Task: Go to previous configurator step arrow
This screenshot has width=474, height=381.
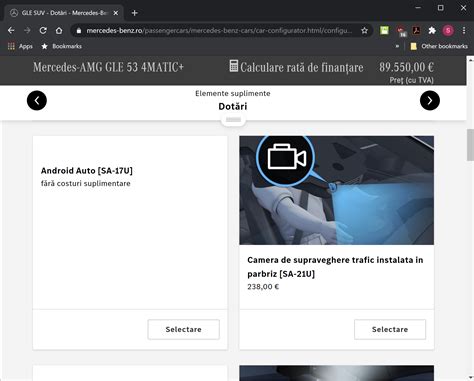Action: click(37, 100)
